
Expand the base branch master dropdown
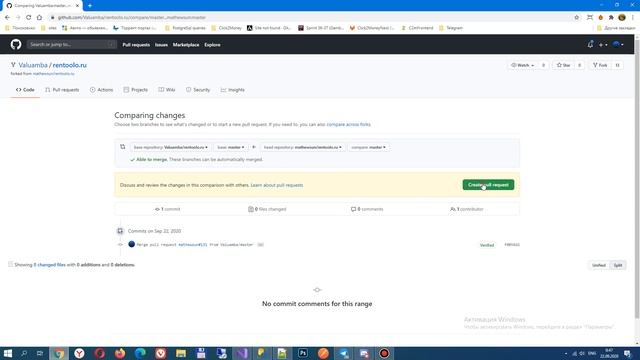point(231,147)
